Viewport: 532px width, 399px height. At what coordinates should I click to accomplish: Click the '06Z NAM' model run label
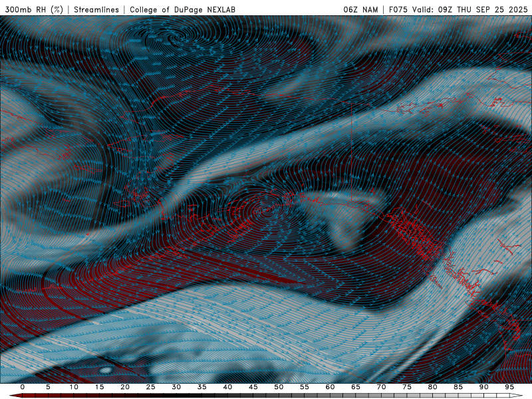360,9
